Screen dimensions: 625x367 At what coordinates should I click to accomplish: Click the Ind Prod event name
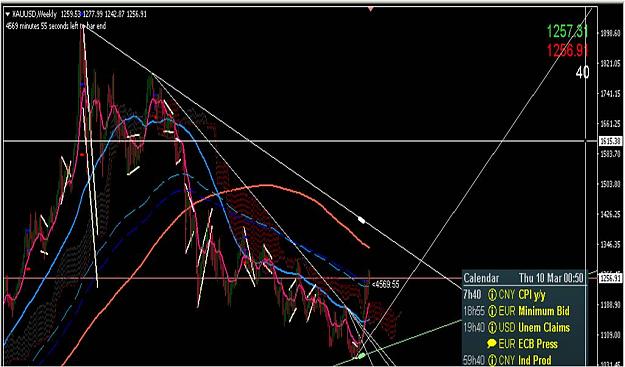click(x=535, y=360)
